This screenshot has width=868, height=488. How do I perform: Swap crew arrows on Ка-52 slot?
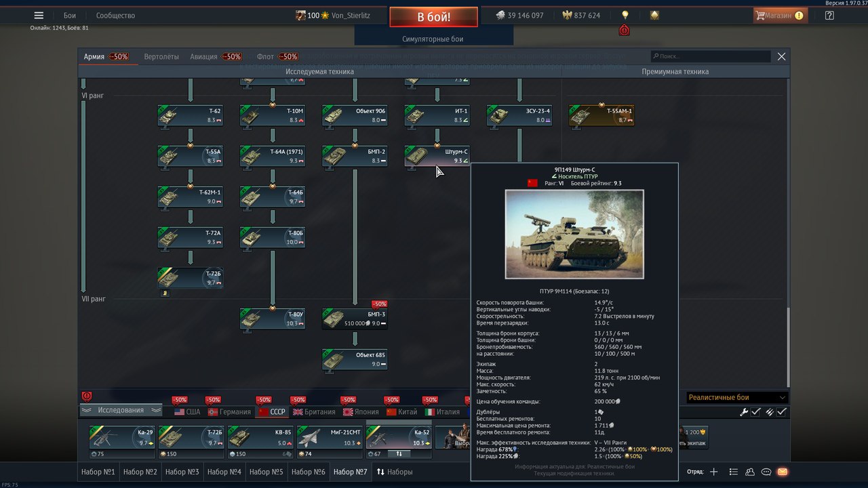point(399,453)
